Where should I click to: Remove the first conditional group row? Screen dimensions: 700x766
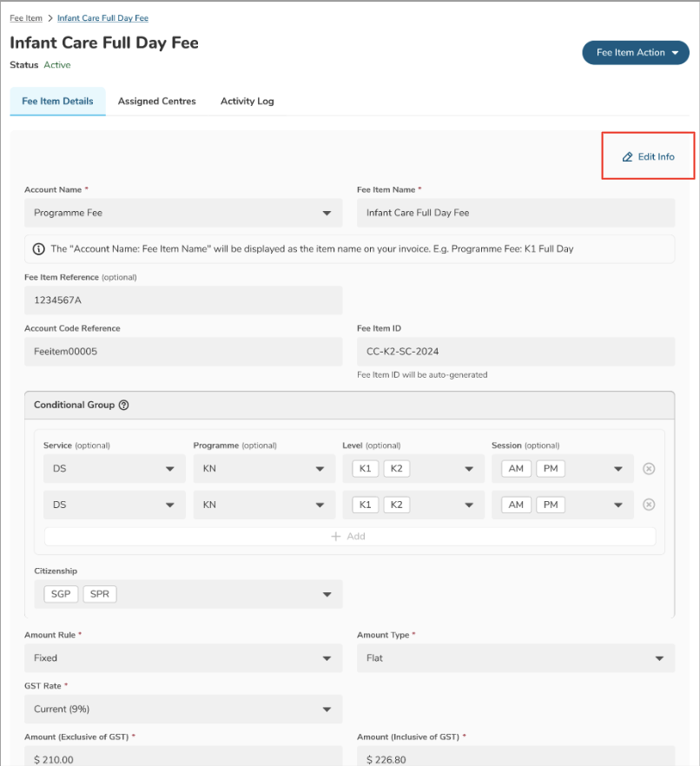coord(649,469)
